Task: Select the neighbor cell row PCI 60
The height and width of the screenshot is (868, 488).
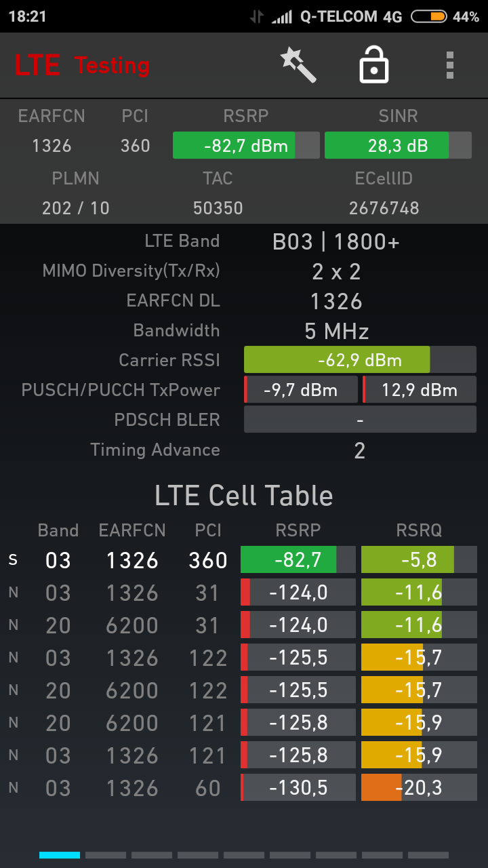Action: (207, 788)
